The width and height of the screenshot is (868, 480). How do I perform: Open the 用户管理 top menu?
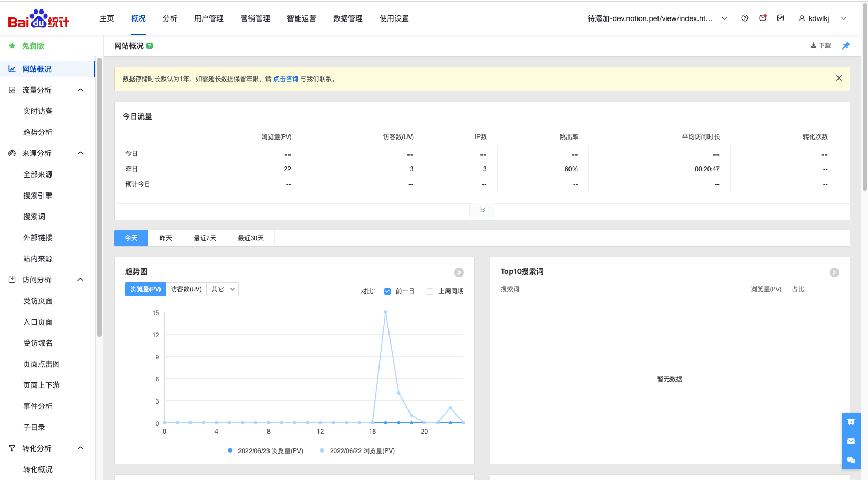tap(209, 18)
